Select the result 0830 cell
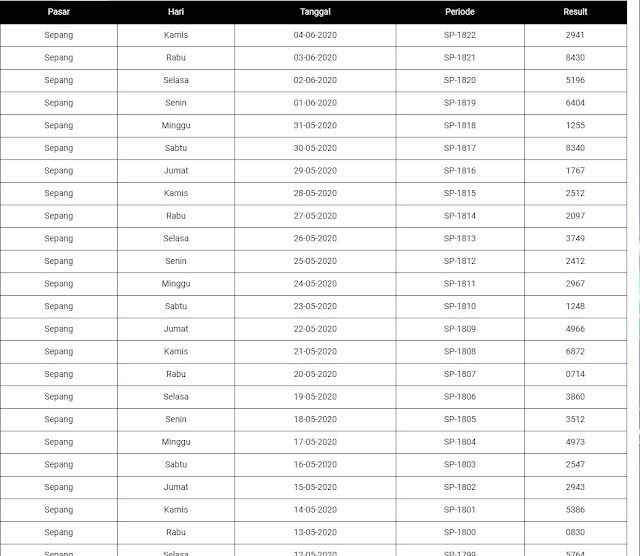Image resolution: width=640 pixels, height=556 pixels. (x=576, y=532)
